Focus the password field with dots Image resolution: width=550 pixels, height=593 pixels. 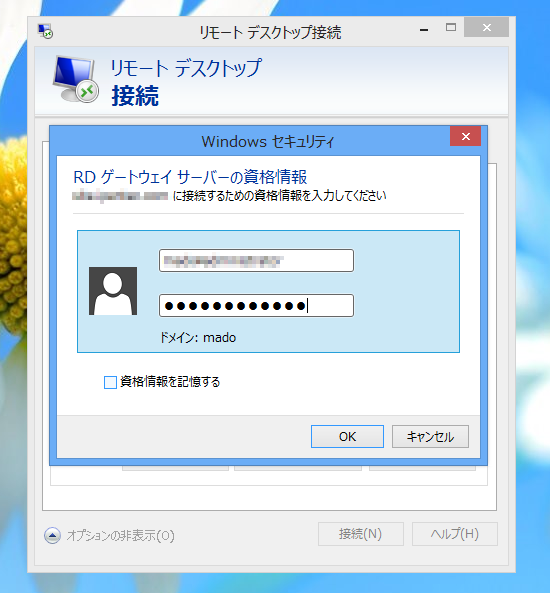point(256,306)
